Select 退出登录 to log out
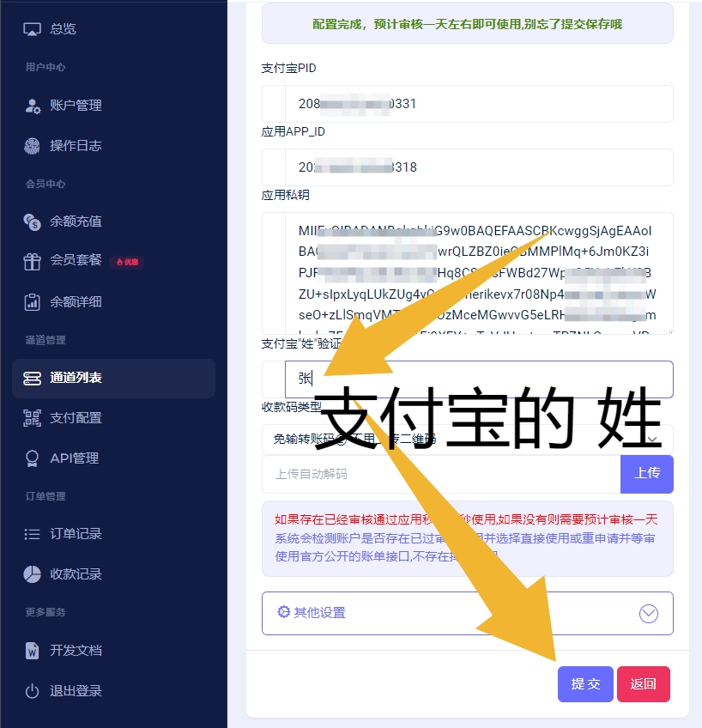The height and width of the screenshot is (728, 702). (76, 691)
